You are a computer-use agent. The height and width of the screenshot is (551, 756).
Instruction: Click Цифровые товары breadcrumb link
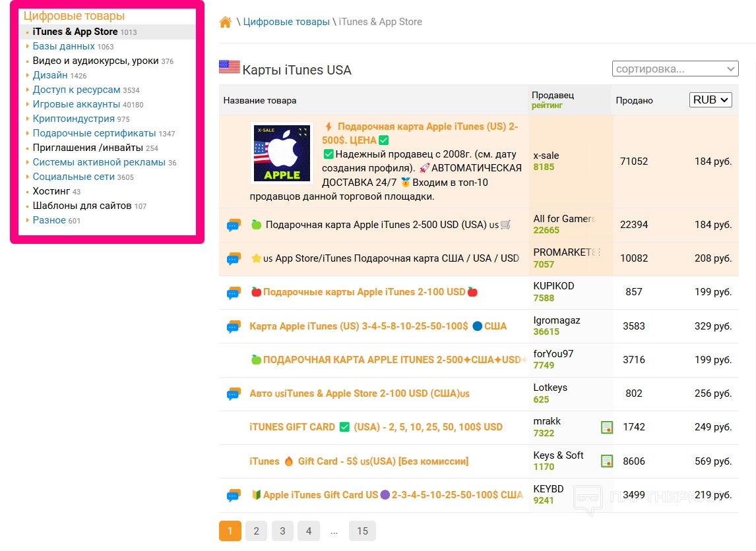click(x=286, y=22)
